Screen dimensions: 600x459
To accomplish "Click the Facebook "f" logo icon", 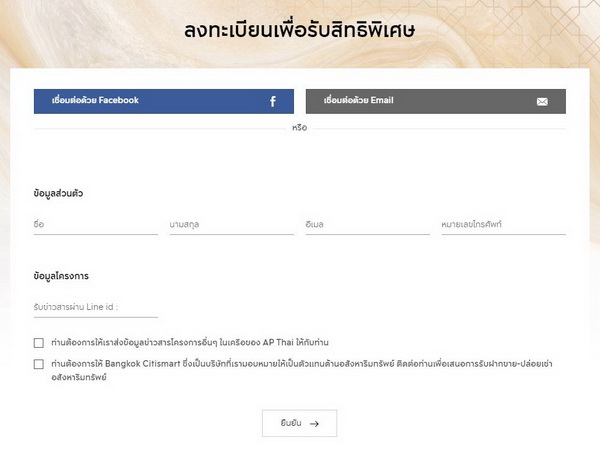I will click(273, 101).
